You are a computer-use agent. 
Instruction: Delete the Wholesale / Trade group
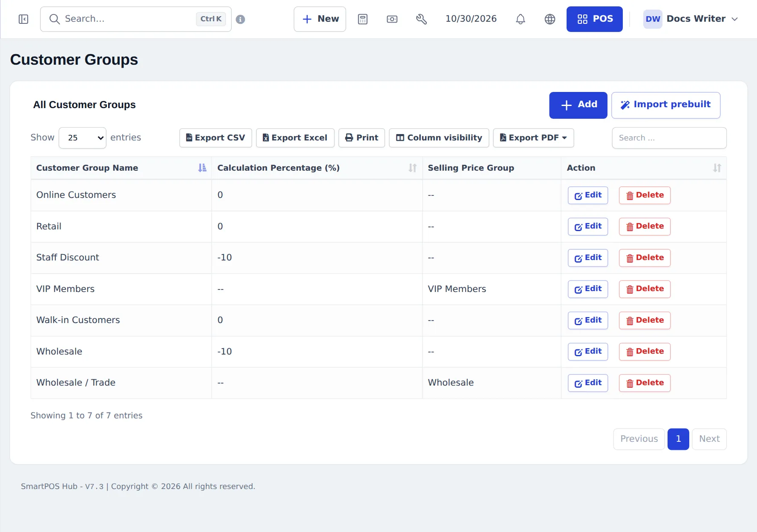pos(645,383)
